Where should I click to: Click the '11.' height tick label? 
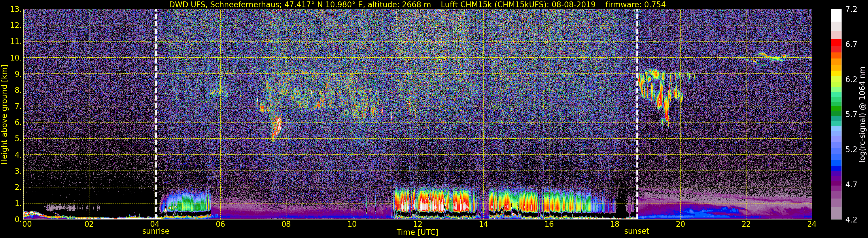(x=16, y=42)
